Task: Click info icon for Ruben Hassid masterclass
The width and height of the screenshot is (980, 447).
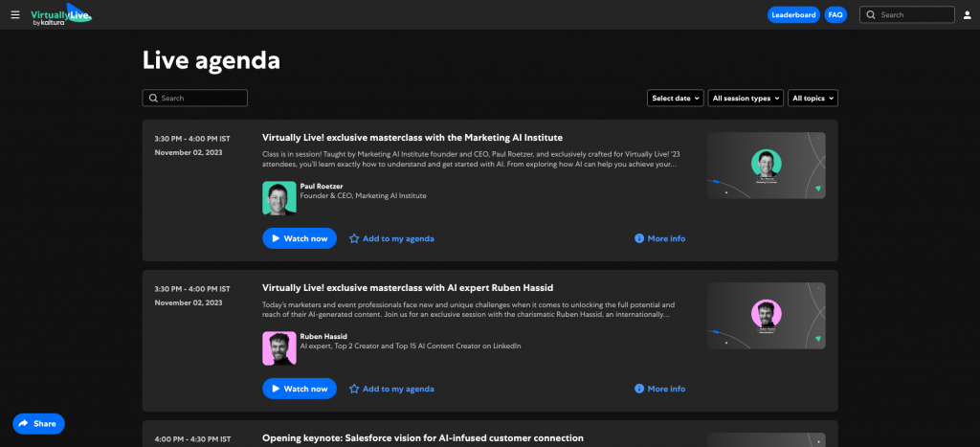Action: click(639, 389)
